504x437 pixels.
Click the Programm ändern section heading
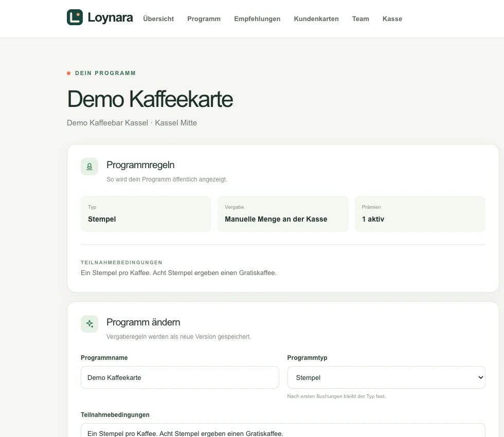click(x=143, y=322)
